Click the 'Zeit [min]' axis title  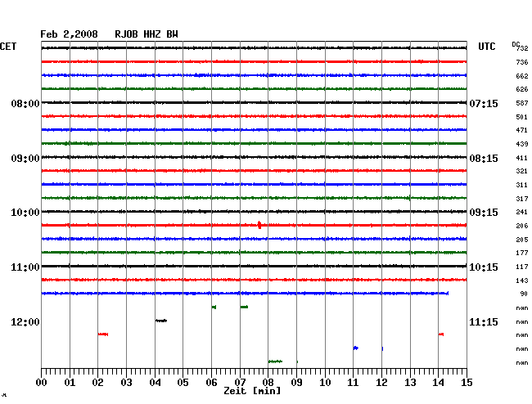tap(252, 391)
